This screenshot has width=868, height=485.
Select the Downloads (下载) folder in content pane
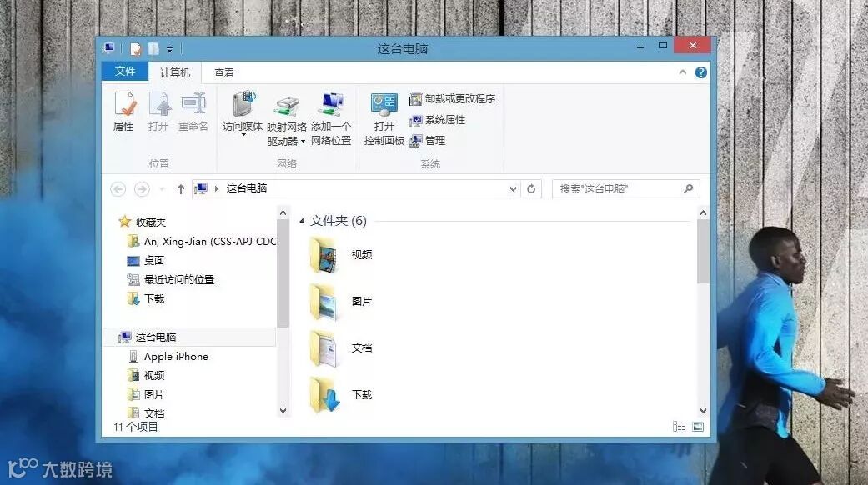(340, 394)
